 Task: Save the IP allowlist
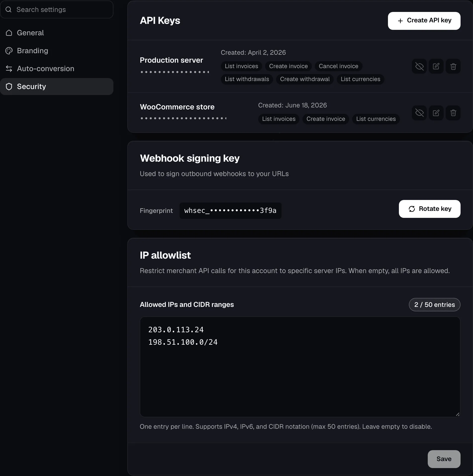(444, 459)
